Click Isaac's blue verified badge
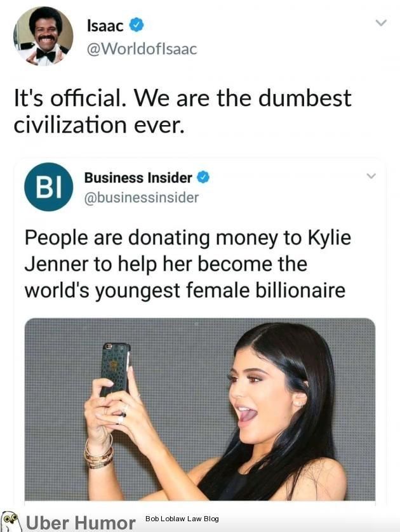This screenshot has width=400, height=532. [x=137, y=25]
